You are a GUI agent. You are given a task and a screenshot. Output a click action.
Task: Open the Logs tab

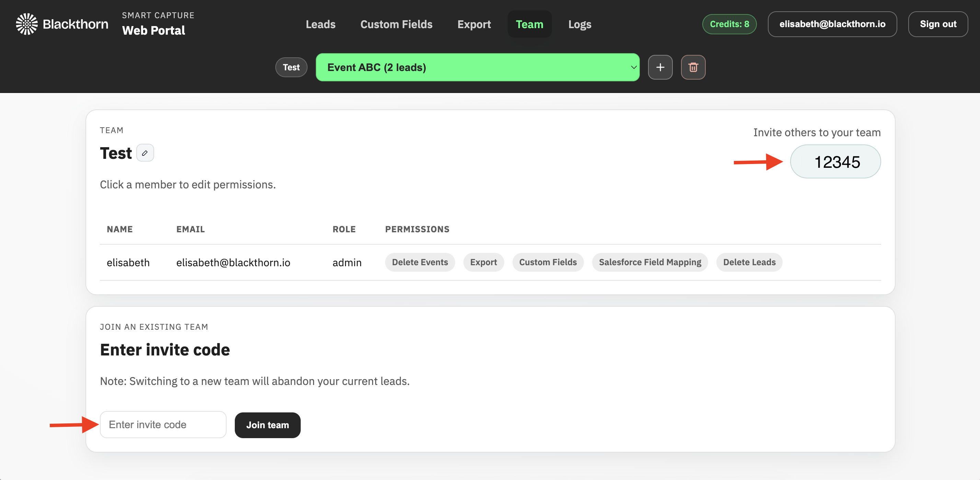[x=579, y=24]
